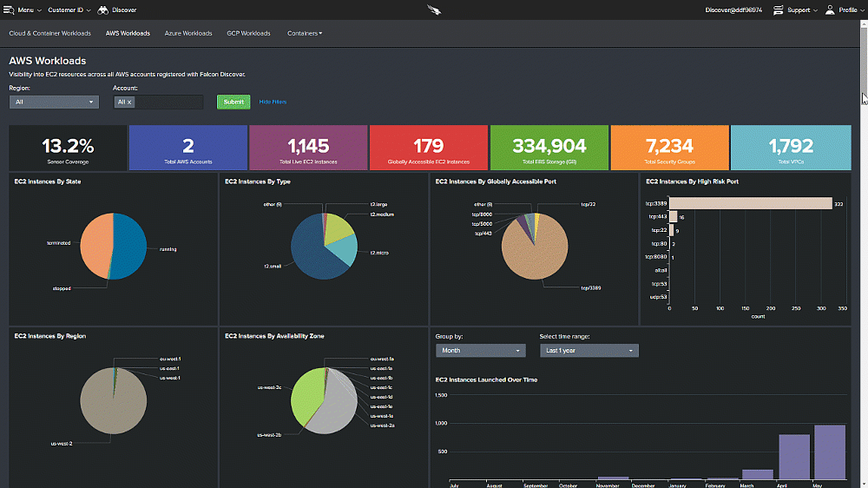Image resolution: width=868 pixels, height=488 pixels.
Task: Click in the Account filter input field
Action: [x=169, y=102]
